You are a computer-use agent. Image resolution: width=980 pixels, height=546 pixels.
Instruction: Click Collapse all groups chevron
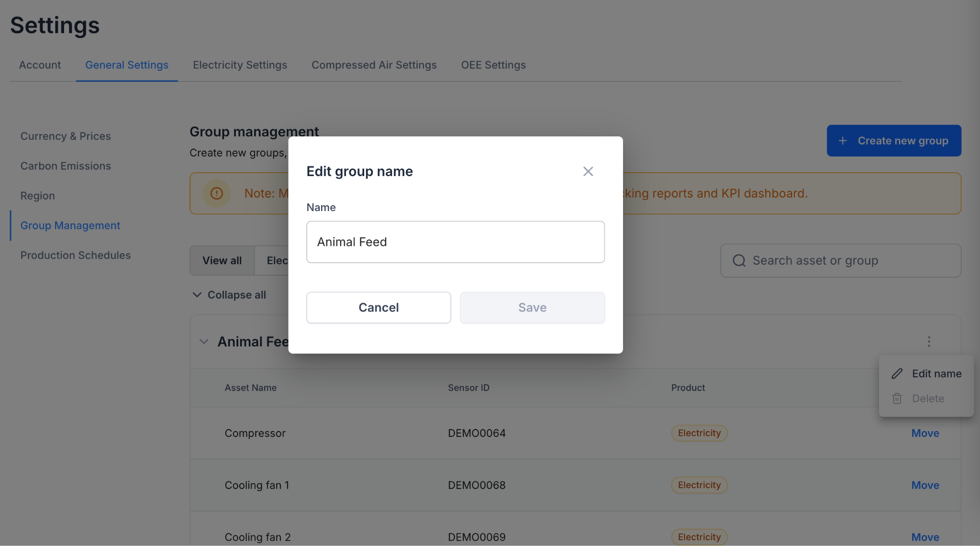[x=197, y=295]
